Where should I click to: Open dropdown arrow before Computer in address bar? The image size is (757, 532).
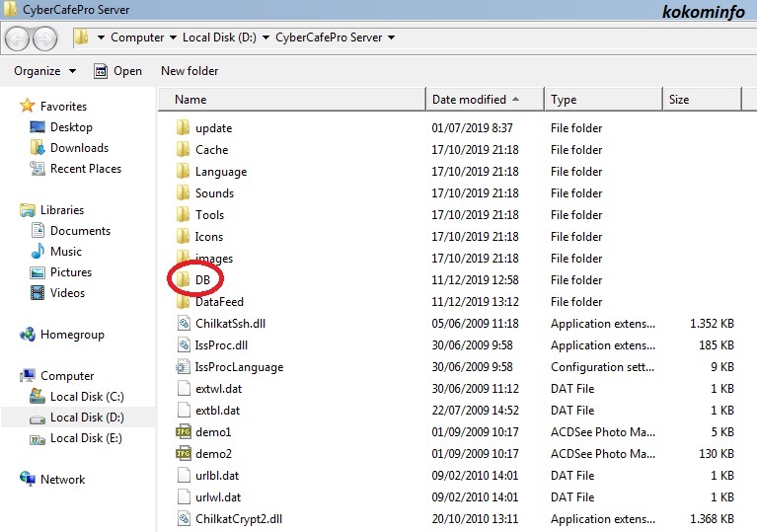pos(101,38)
